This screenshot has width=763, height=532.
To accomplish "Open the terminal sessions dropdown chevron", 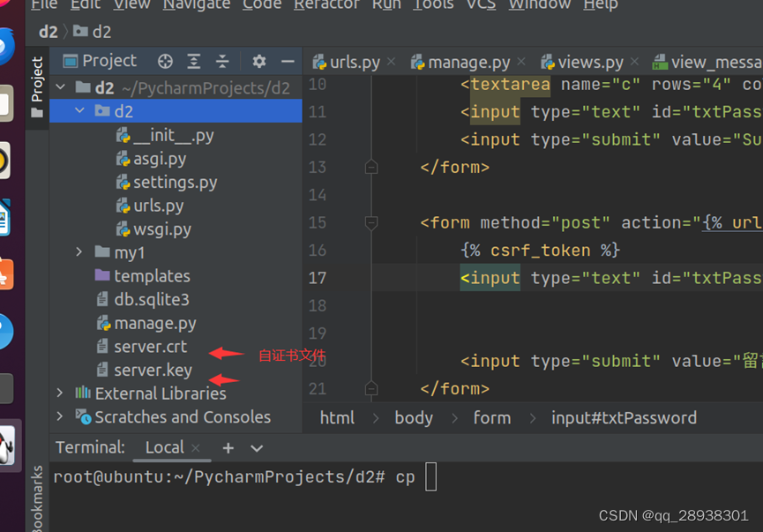I will (257, 448).
